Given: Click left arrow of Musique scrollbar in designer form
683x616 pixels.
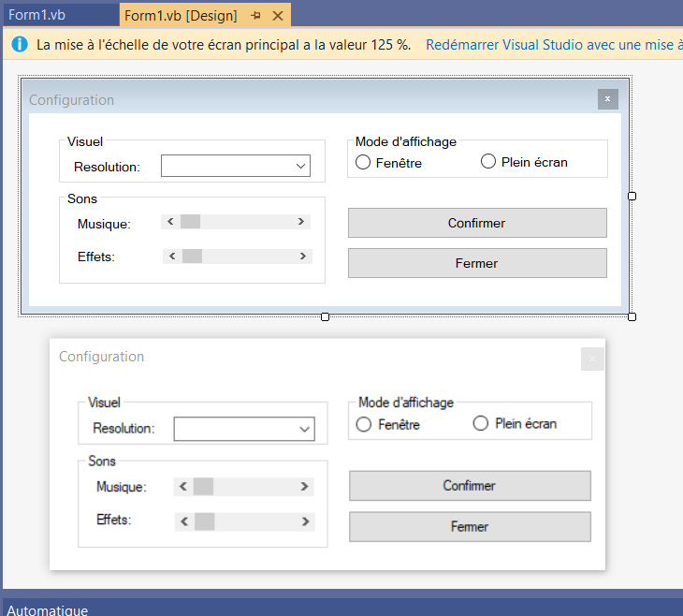Looking at the screenshot, I should [170, 222].
